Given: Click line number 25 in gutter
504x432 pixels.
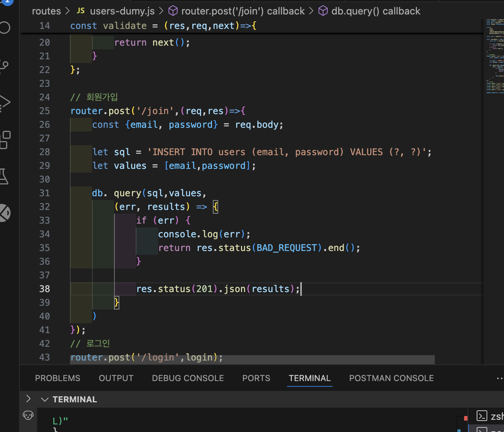Looking at the screenshot, I should (44, 111).
